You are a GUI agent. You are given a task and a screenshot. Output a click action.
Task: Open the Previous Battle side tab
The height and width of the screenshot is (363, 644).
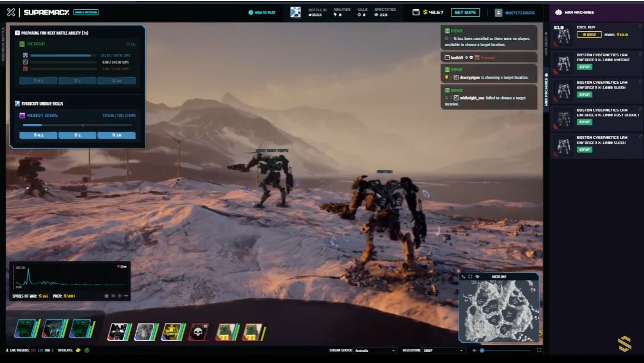pyautogui.click(x=3, y=44)
